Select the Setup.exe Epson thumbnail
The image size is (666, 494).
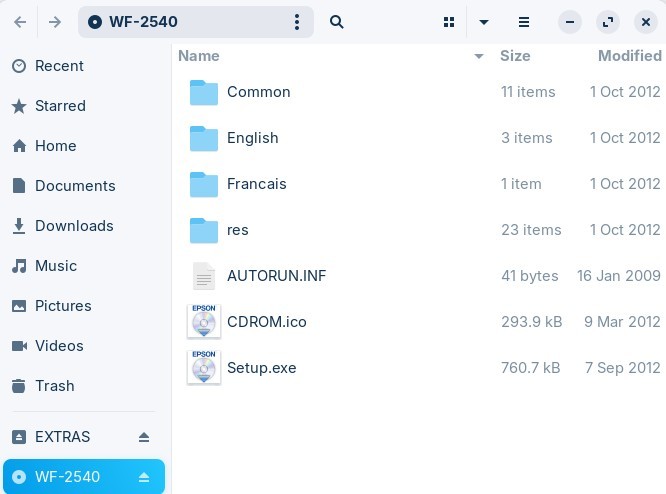pyautogui.click(x=204, y=367)
